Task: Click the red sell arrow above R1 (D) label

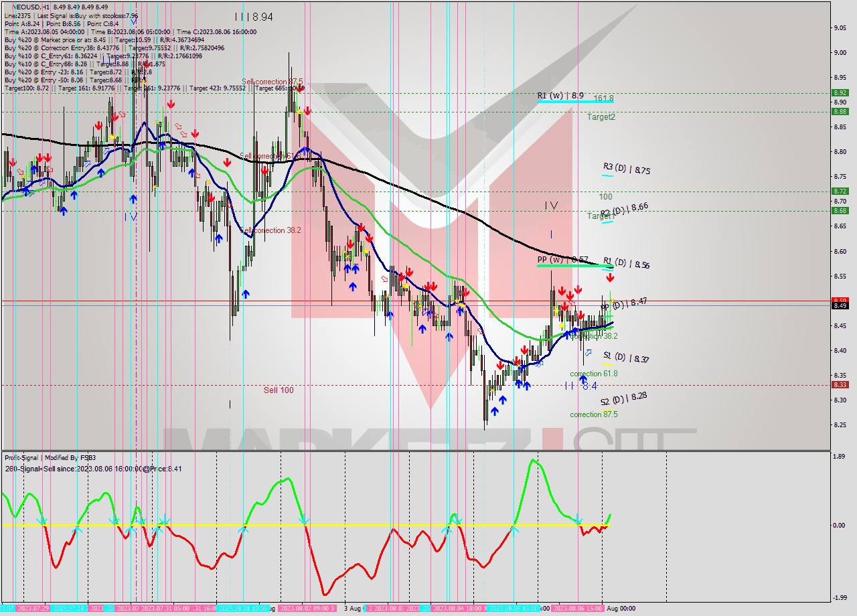Action: tap(610, 277)
